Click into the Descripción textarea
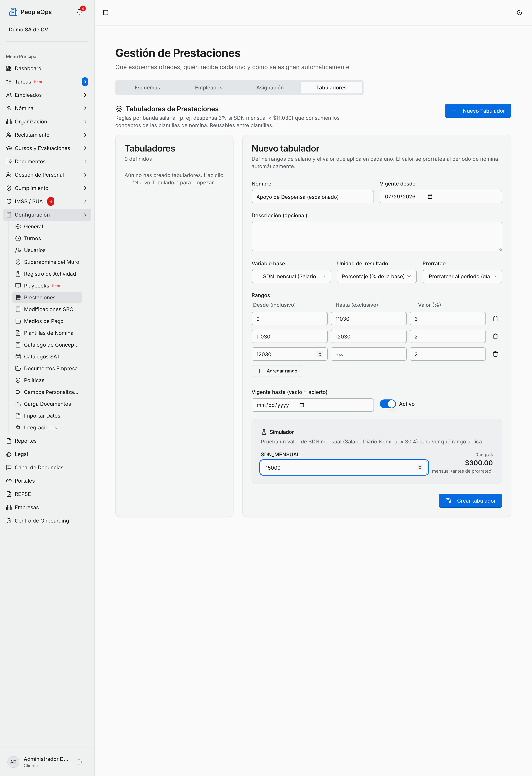The height and width of the screenshot is (776, 532). click(377, 236)
